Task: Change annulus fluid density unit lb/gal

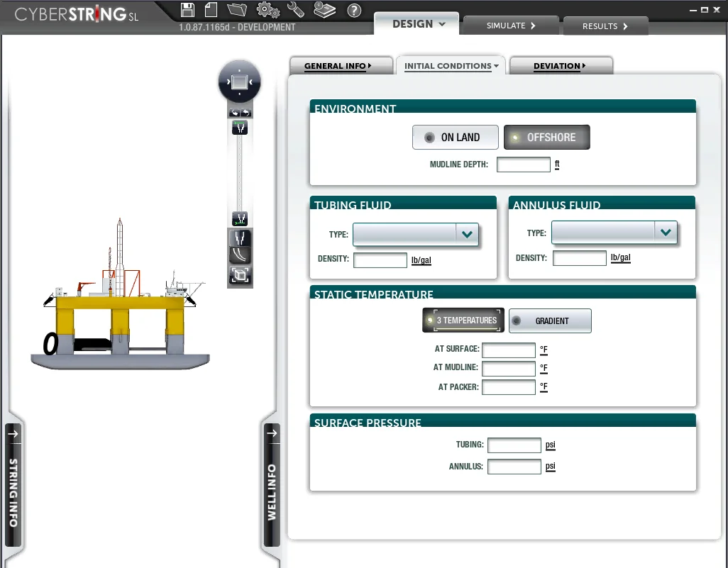Action: tap(620, 257)
